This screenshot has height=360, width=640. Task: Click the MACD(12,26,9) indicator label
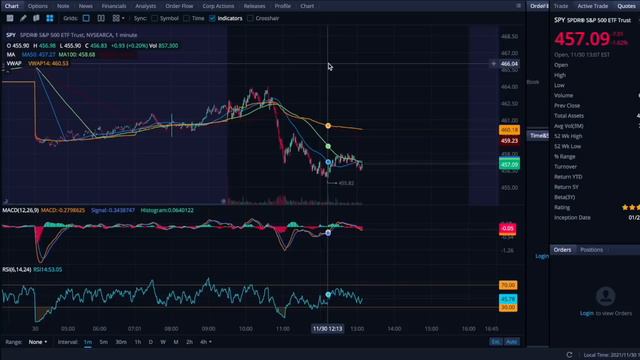click(20, 210)
